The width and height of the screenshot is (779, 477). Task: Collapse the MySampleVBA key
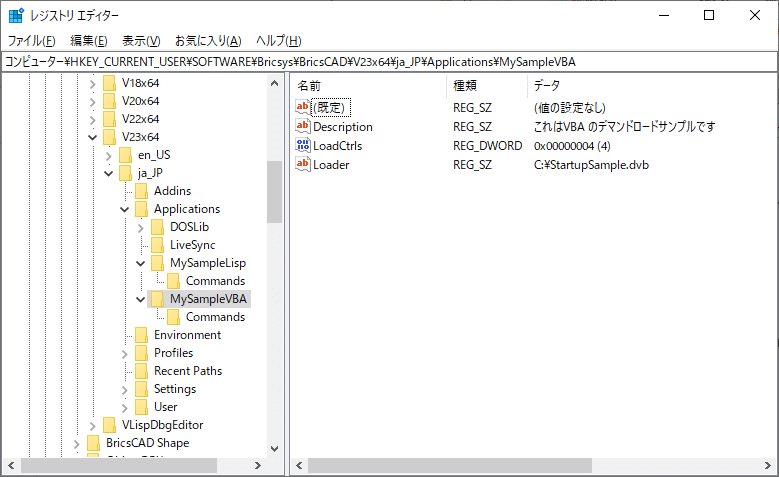tap(140, 299)
